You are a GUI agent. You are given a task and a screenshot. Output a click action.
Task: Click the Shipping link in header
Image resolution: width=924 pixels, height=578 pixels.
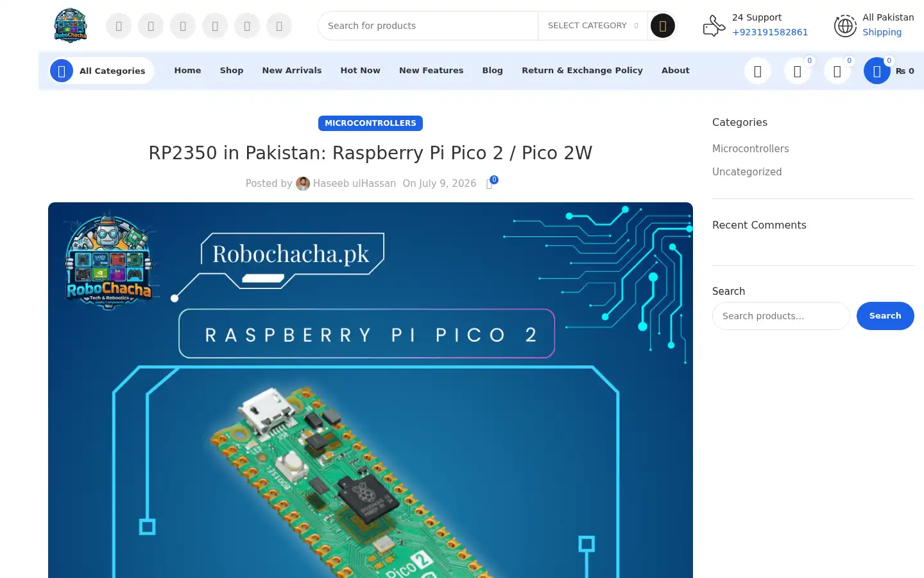click(882, 32)
